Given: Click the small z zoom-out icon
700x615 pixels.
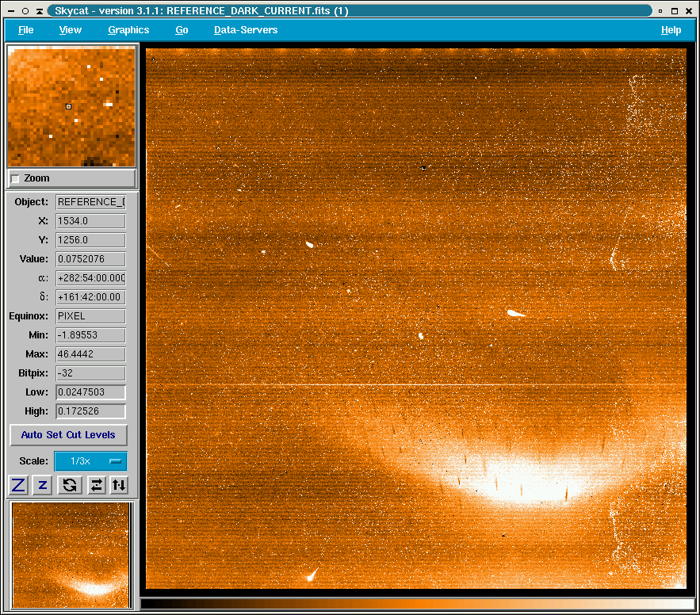Looking at the screenshot, I should point(43,485).
